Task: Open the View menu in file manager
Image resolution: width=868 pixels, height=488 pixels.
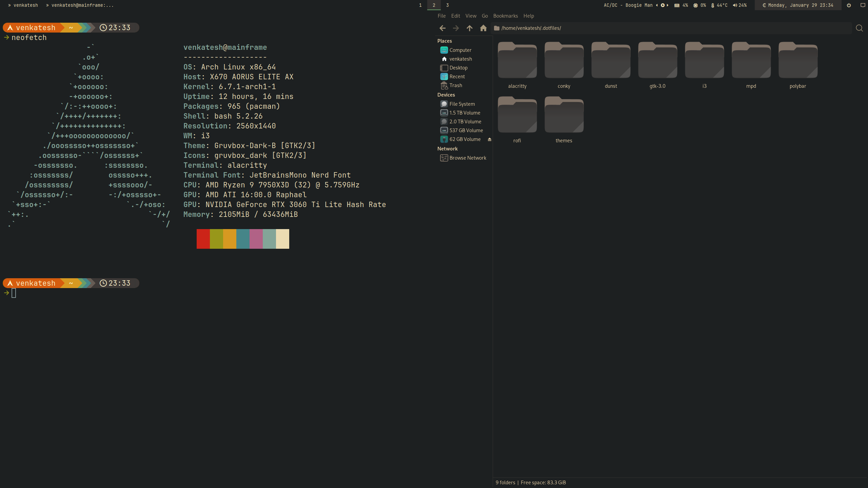Action: coord(470,16)
